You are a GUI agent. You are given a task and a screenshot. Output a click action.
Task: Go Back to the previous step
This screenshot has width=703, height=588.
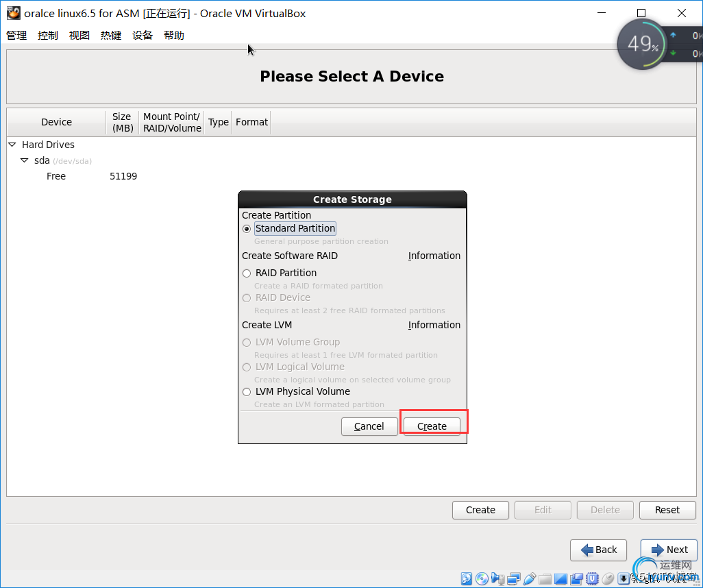598,550
